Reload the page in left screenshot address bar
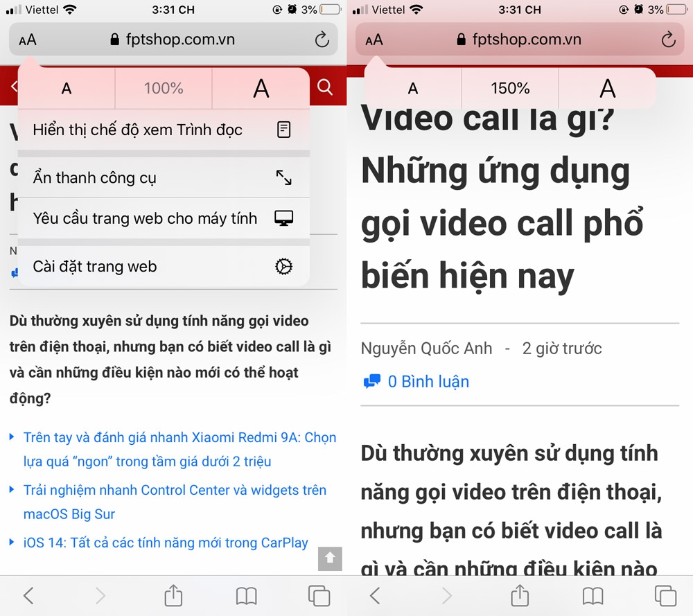The height and width of the screenshot is (616, 693). 322,39
